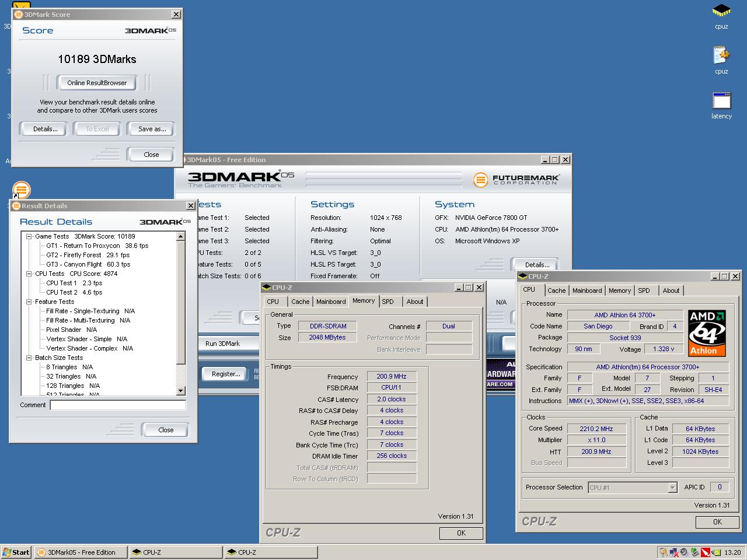Open Cache tab in memory CPU-Z window
The image size is (747, 560).
[301, 302]
